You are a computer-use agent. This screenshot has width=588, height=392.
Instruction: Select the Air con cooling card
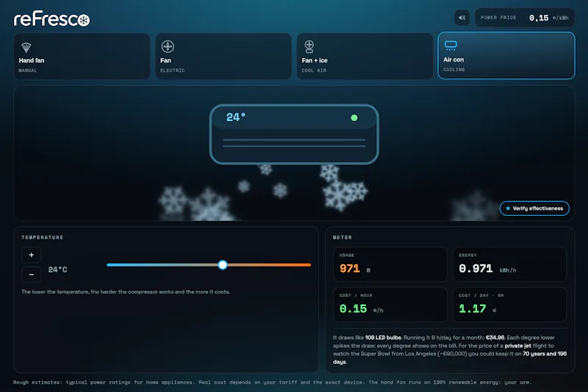[506, 55]
